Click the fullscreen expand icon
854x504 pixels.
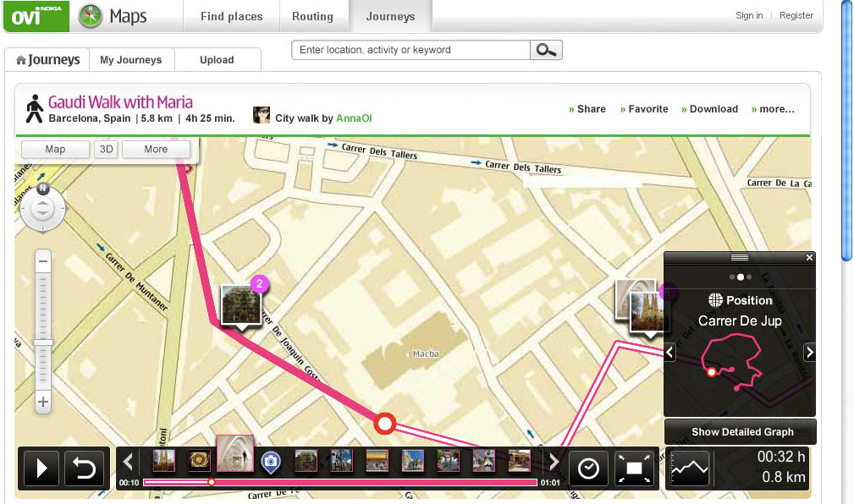[x=636, y=468]
